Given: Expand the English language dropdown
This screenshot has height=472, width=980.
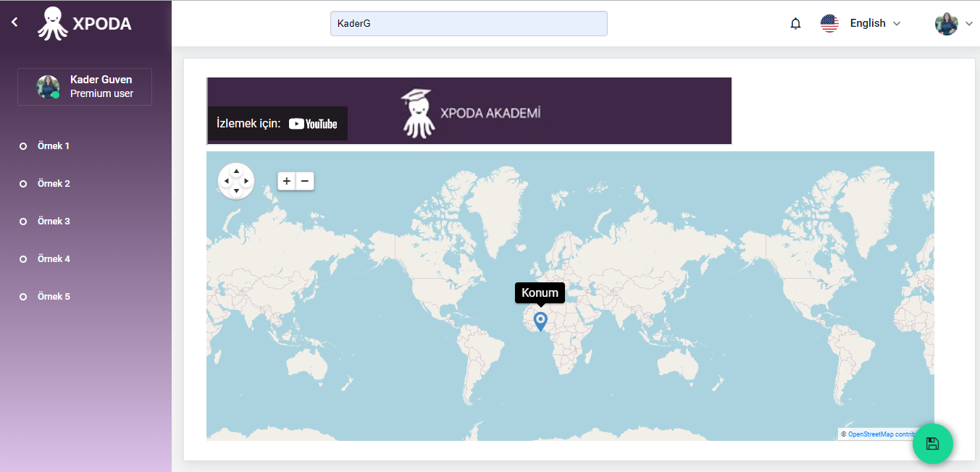Looking at the screenshot, I should click(876, 23).
